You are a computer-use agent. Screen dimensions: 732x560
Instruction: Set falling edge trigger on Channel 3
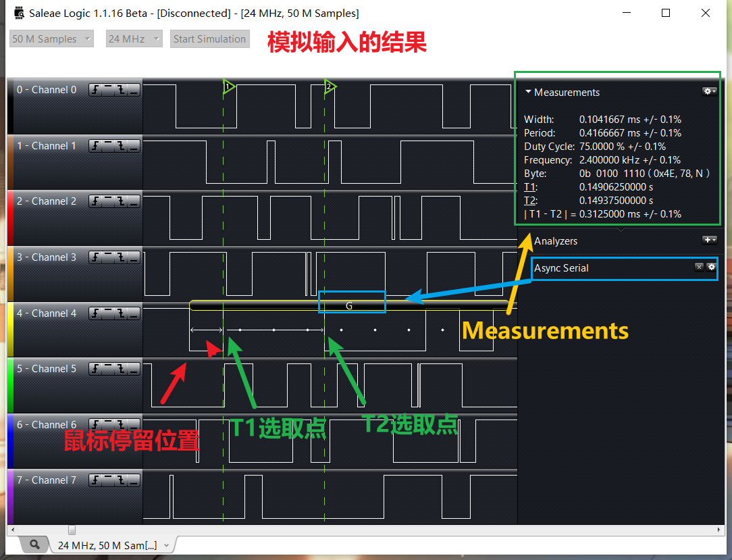[x=121, y=257]
